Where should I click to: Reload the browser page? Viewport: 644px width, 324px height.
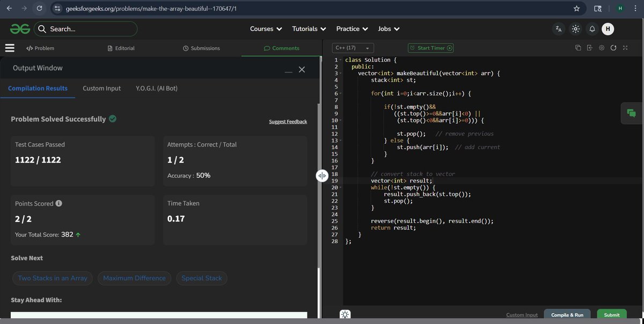pyautogui.click(x=39, y=9)
